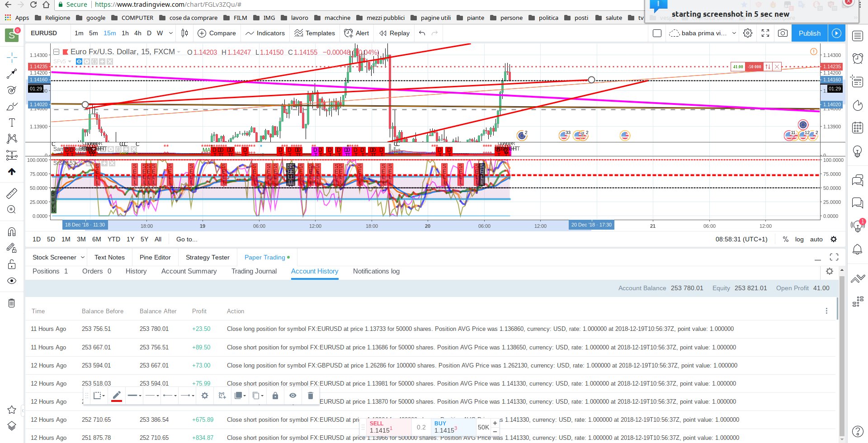Expand Euro Fx/U.S. Dollar title dropdown
This screenshot has width=868, height=443.
(x=179, y=52)
